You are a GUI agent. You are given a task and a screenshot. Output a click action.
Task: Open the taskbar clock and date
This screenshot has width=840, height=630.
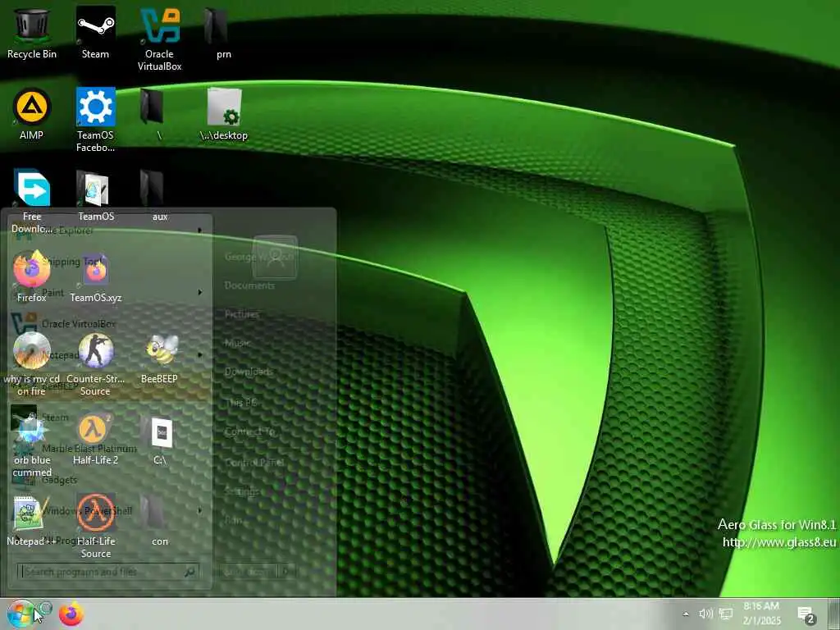tap(761, 614)
